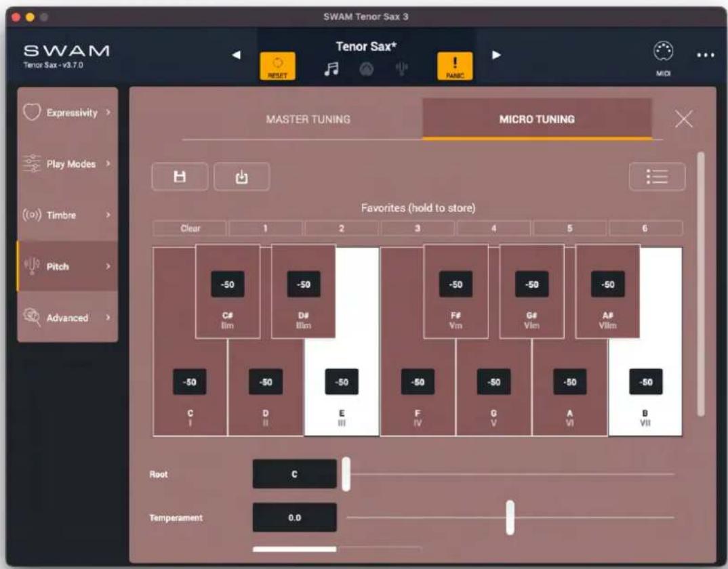Open the three-dots more menu
The height and width of the screenshot is (569, 728).
(705, 56)
